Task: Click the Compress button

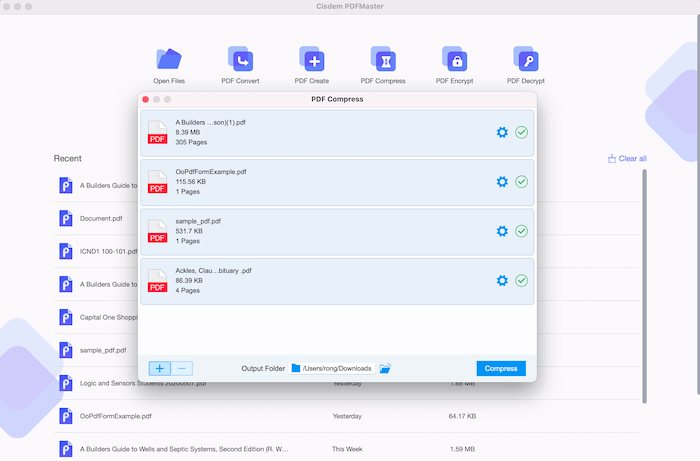Action: point(501,369)
